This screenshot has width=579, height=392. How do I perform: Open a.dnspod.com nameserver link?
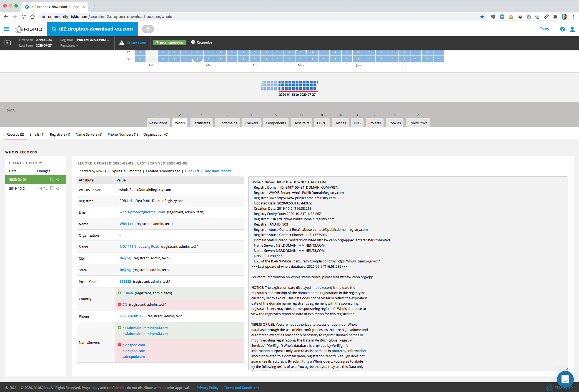coord(134,345)
